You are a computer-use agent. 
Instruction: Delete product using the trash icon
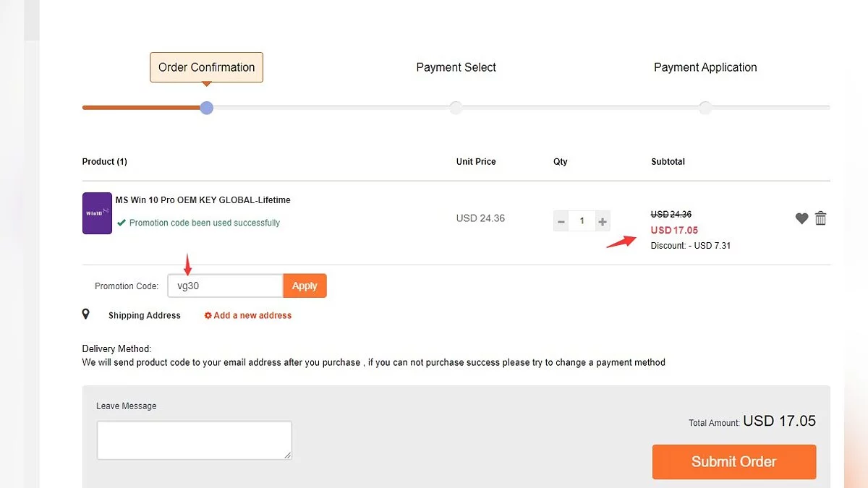click(820, 218)
